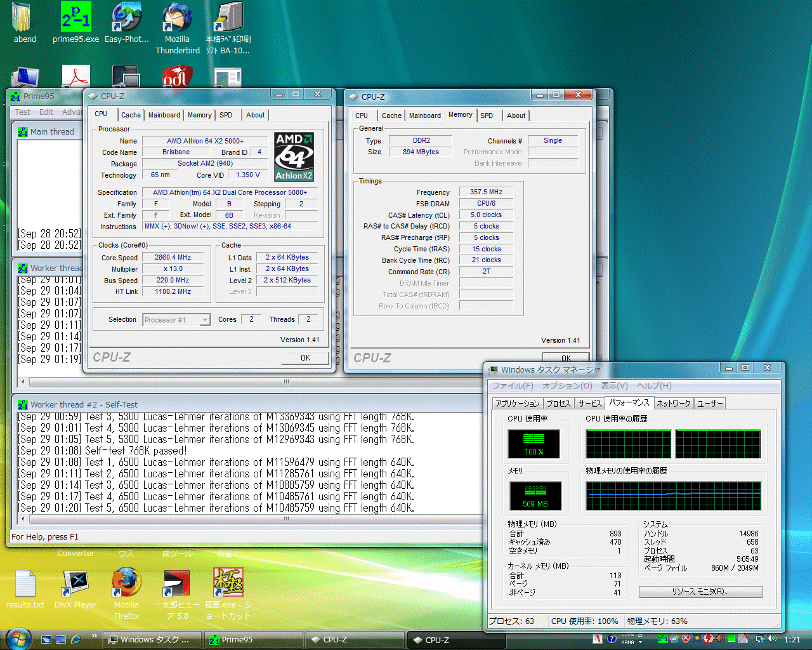The width and height of the screenshot is (812, 650).
Task: Open オプション(O) menu in Task Manager
Action: (567, 386)
